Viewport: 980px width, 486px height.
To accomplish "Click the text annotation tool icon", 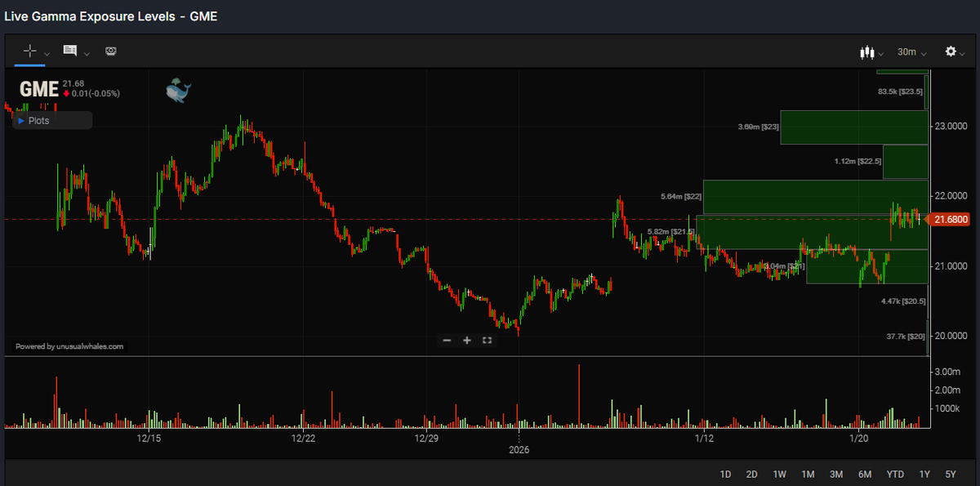I will [70, 51].
